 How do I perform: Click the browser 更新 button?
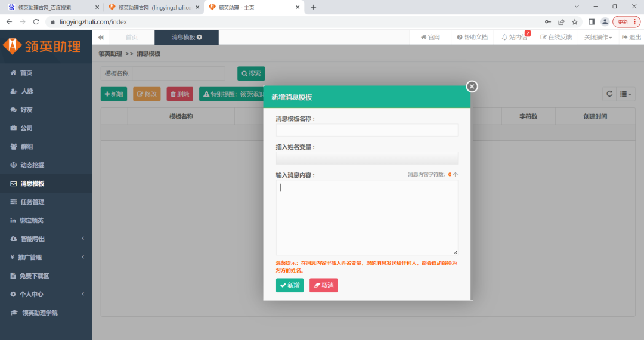tap(626, 21)
